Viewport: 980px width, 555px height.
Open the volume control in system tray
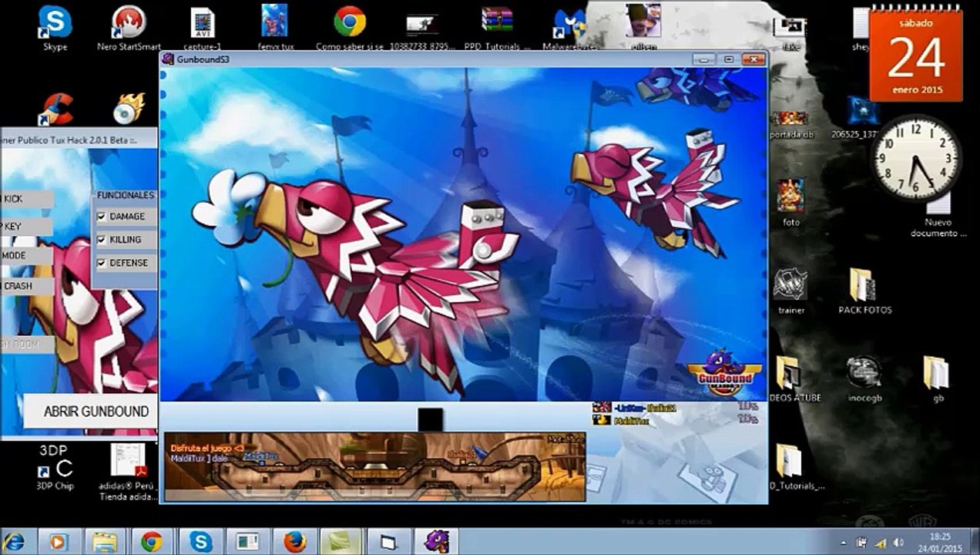[x=897, y=543]
